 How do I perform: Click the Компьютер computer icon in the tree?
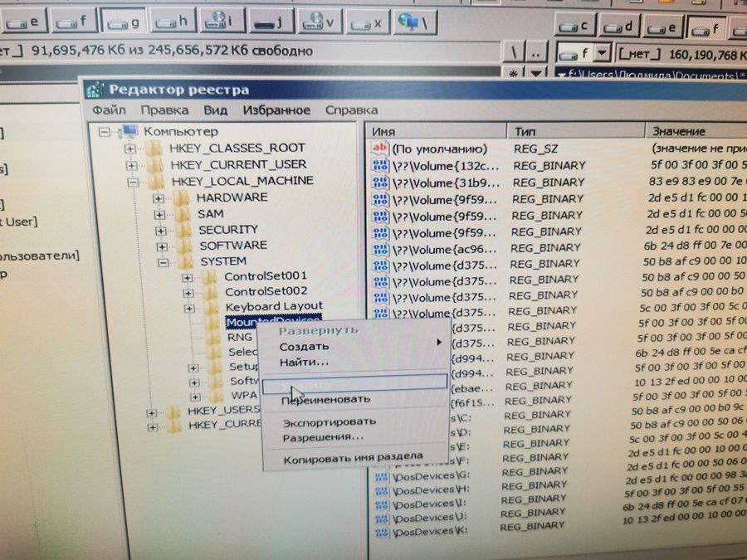[x=129, y=131]
